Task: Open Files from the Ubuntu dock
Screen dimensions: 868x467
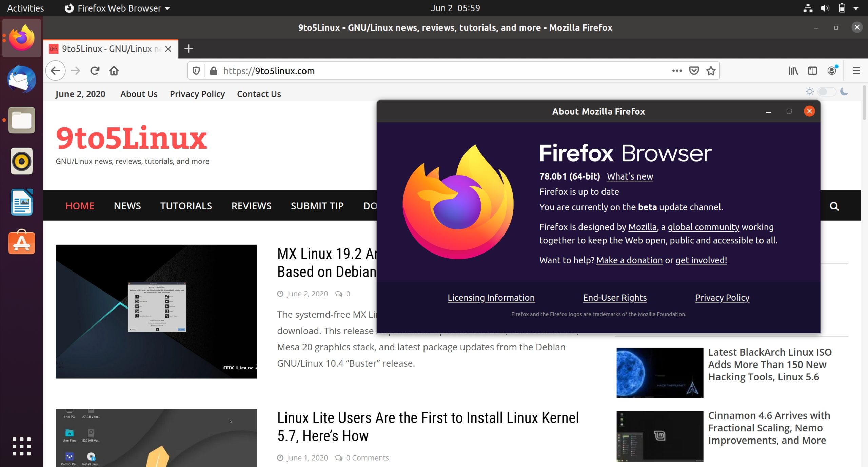Action: [x=22, y=120]
